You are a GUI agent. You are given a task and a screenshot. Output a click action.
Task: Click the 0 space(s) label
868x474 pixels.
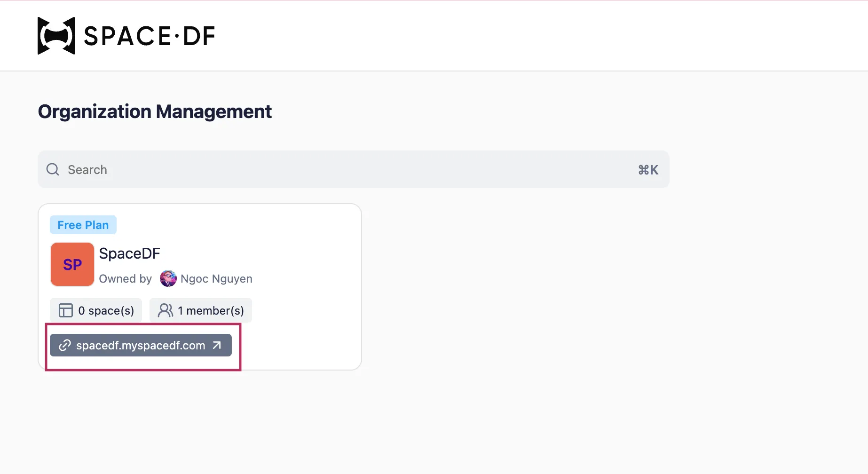click(106, 311)
